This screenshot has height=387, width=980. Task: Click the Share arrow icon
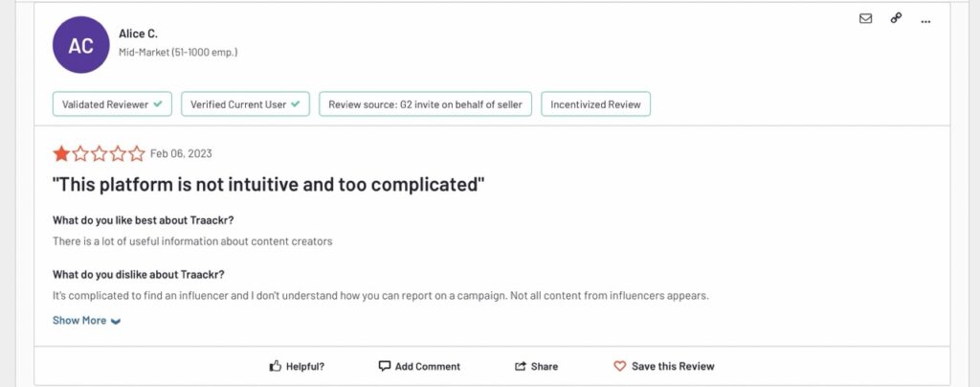[520, 366]
